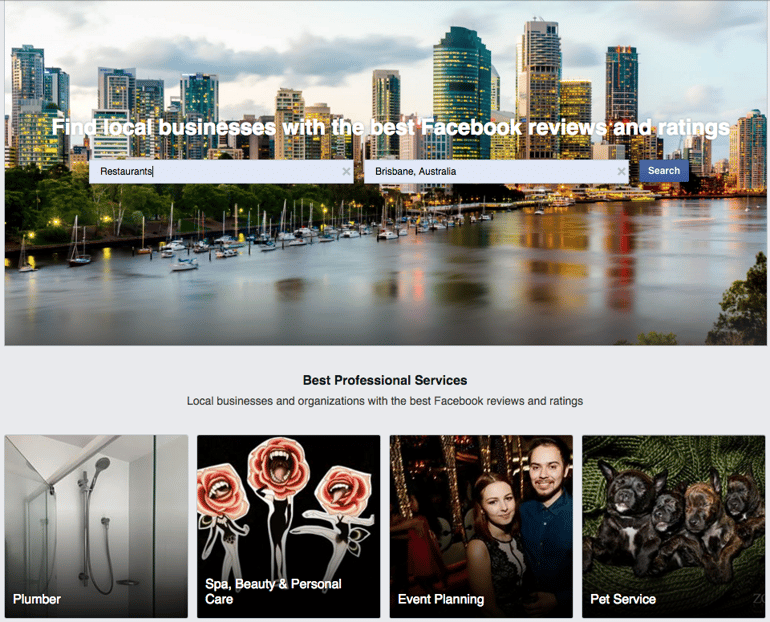Image resolution: width=770 pixels, height=622 pixels.
Task: Clear the Restaurants search field with X
Action: pos(346,171)
